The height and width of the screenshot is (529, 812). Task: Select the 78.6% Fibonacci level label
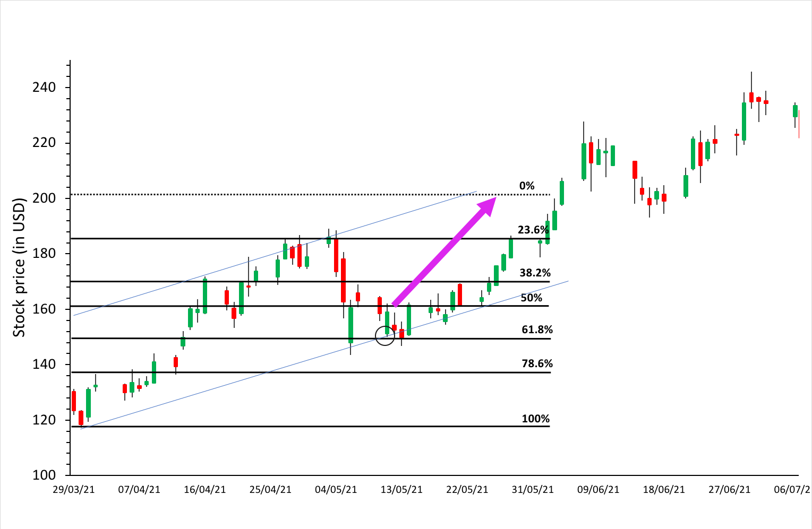(x=537, y=363)
